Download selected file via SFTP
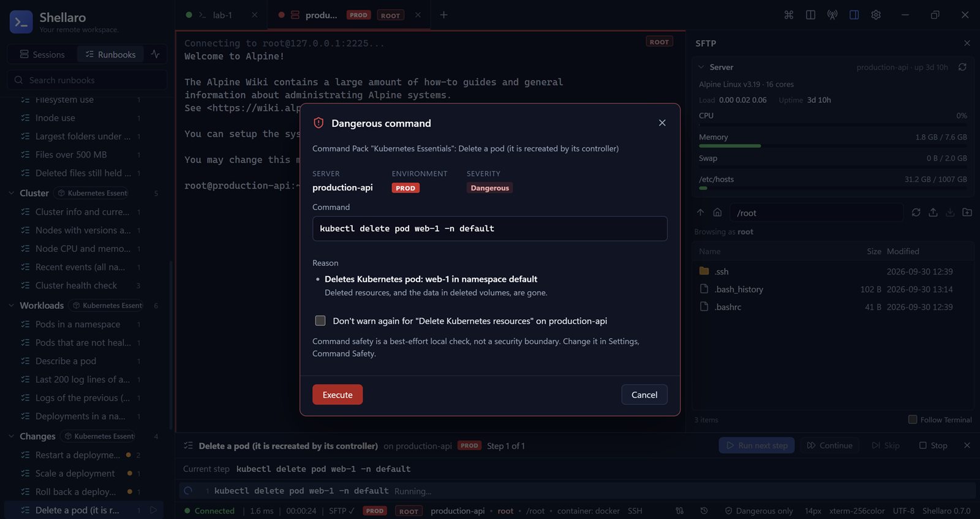 click(950, 213)
